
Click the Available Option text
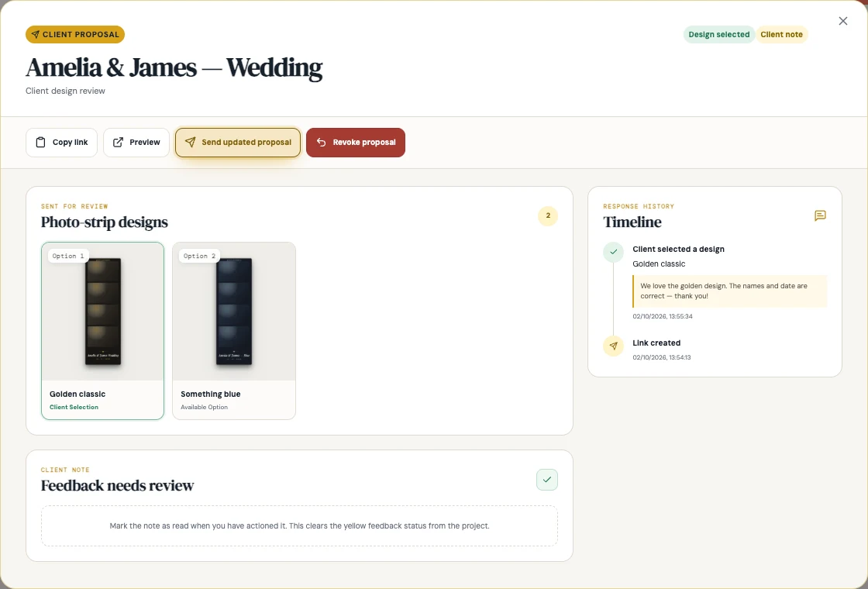[x=205, y=407]
